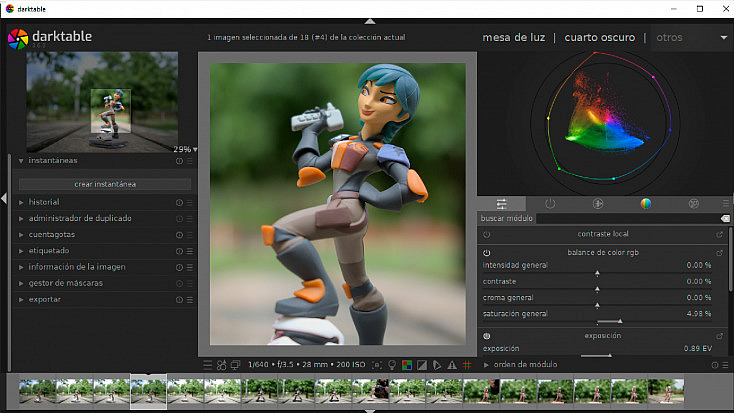Open the quick presets menu icon in bottom toolbar
This screenshot has height=413, width=734.
(x=207, y=365)
